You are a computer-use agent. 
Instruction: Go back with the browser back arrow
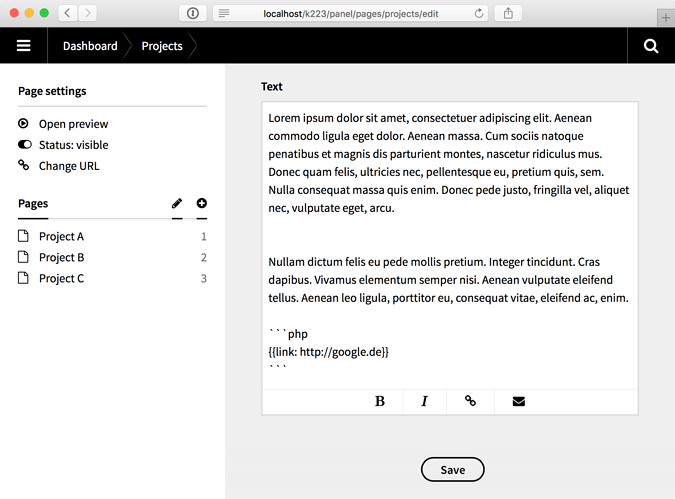(68, 13)
